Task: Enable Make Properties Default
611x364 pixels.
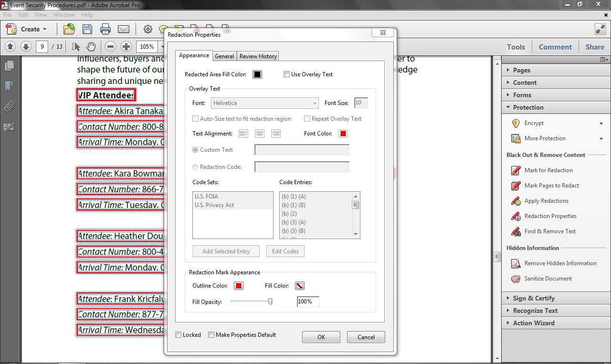Action: pyautogui.click(x=211, y=335)
